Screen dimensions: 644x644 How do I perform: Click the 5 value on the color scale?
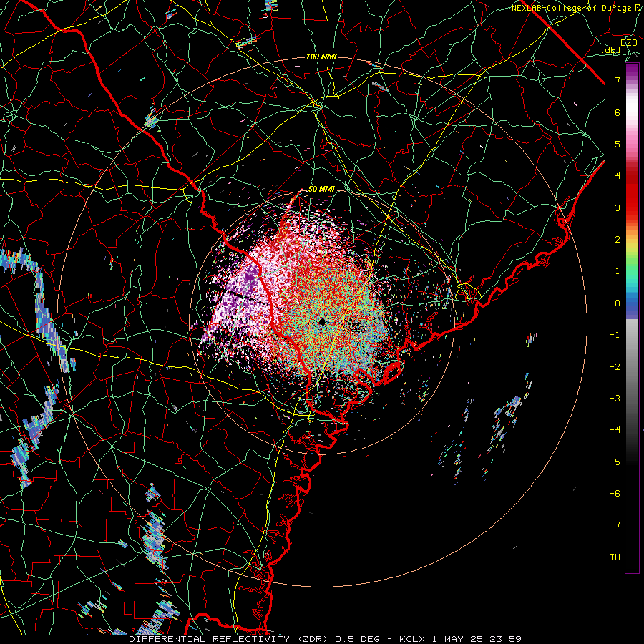pos(618,144)
